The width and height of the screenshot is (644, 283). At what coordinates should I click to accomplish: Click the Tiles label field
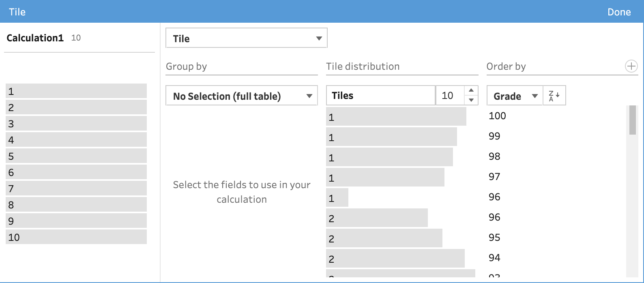coord(380,96)
